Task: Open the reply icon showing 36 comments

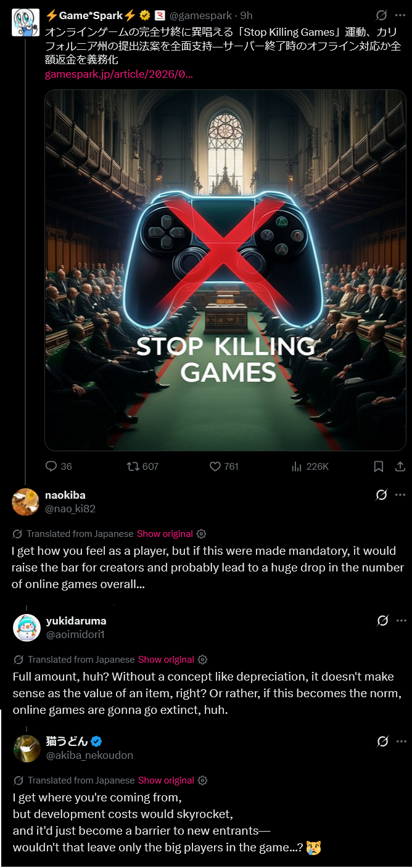Action: [51, 467]
